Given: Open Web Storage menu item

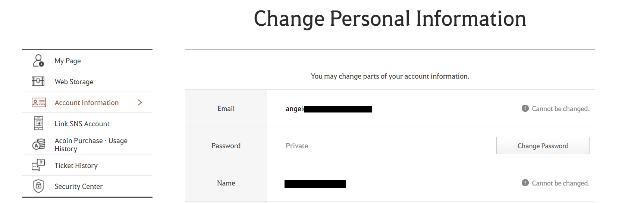Looking at the screenshot, I should tap(74, 82).
